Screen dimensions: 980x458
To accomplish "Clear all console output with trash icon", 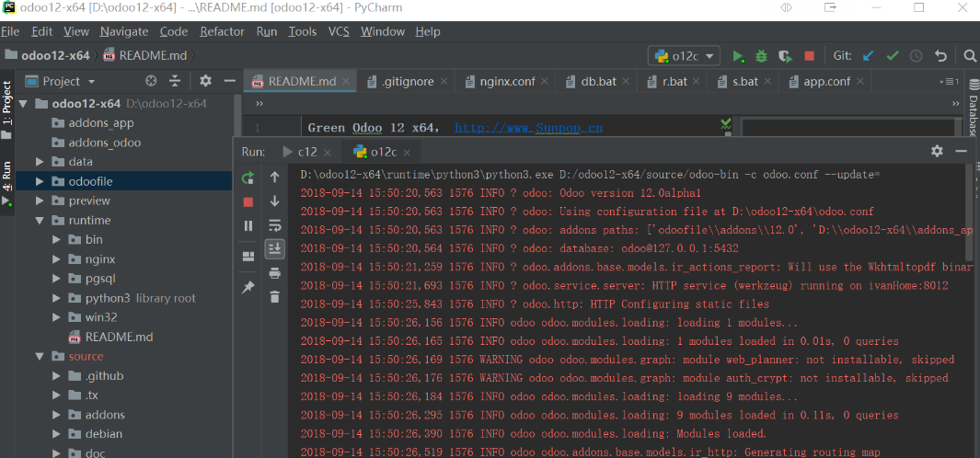I will coord(274,297).
